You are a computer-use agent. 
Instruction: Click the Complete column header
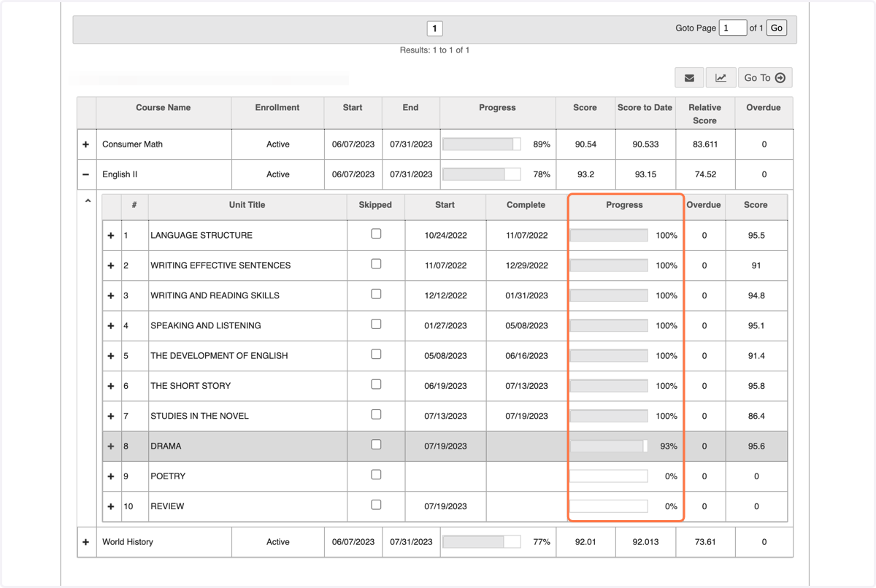[526, 205]
